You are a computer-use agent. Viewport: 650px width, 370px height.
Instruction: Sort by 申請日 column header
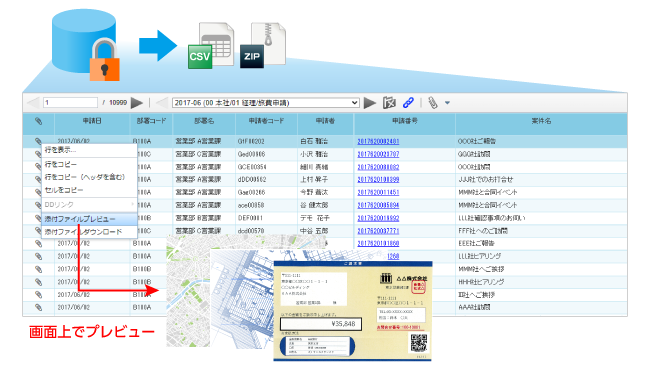pyautogui.click(x=92, y=121)
